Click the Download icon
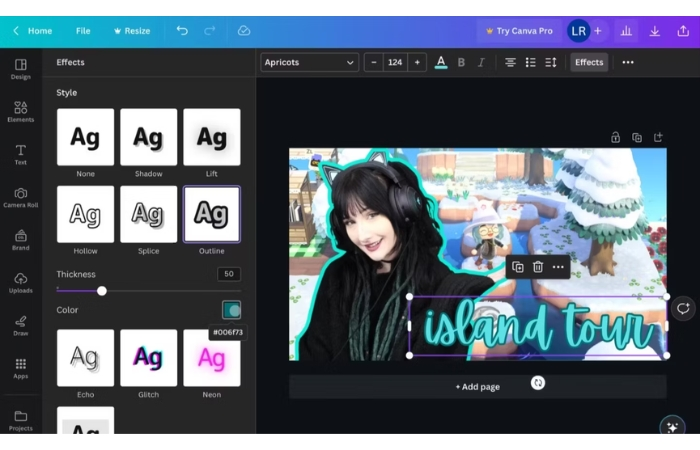The height and width of the screenshot is (450, 700). coord(654,31)
